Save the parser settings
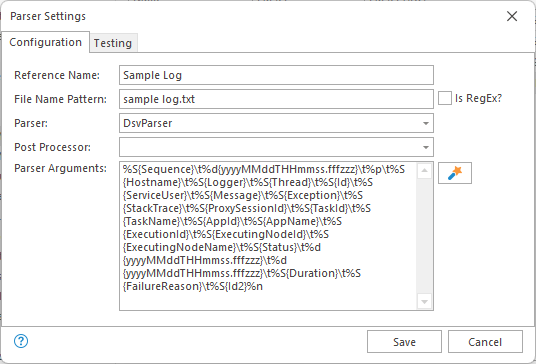The height and width of the screenshot is (364, 536). tap(404, 341)
